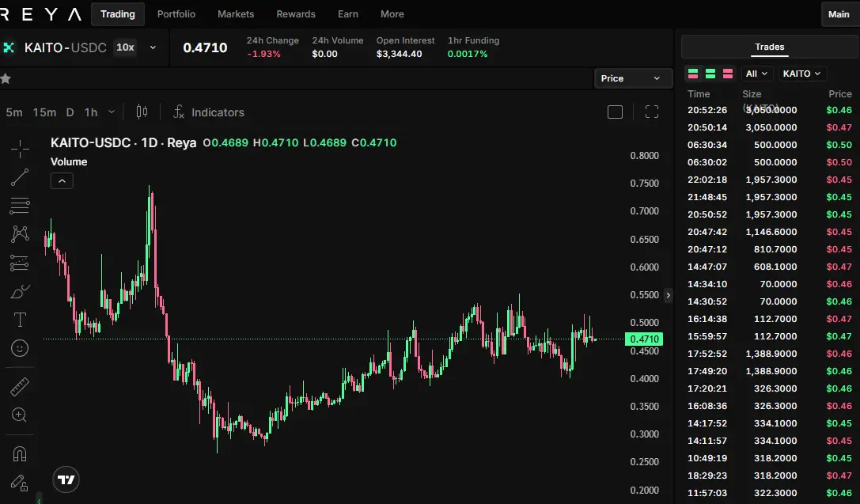The width and height of the screenshot is (860, 504).
Task: Click the Open Interest $3,344.40 value
Action: (400, 55)
